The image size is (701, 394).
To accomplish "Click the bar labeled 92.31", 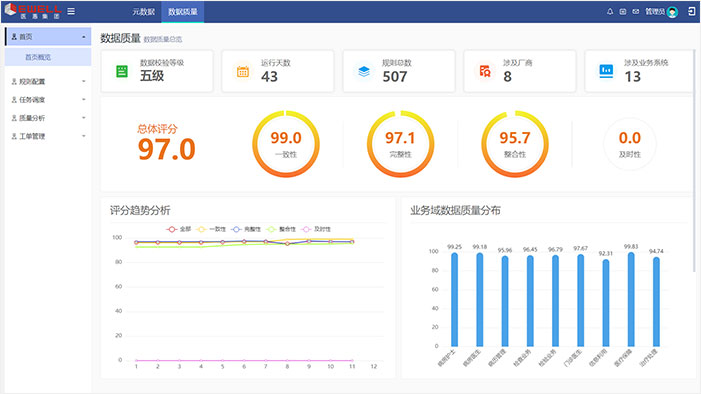I will click(606, 303).
